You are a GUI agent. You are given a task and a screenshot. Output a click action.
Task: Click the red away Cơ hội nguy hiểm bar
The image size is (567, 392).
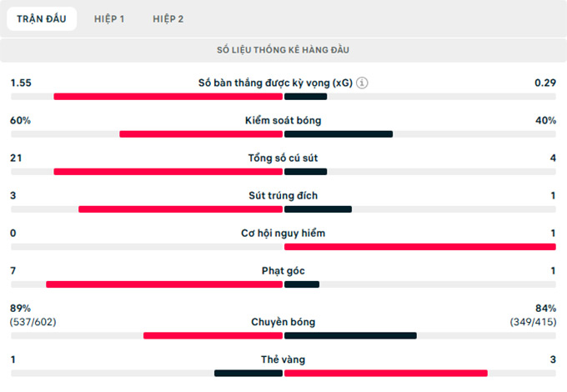419,246
